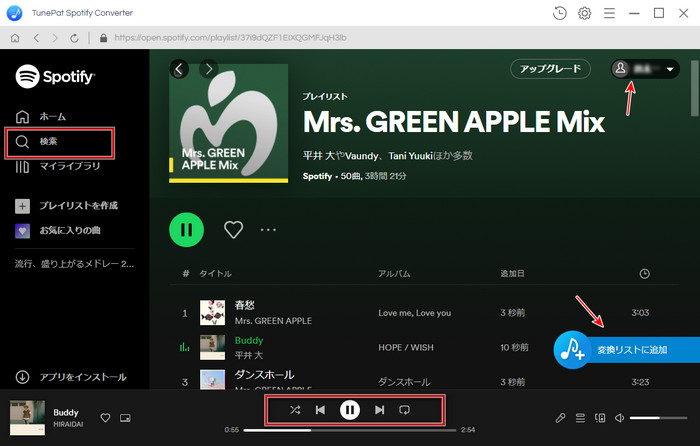The width and height of the screenshot is (700, 446).
Task: Select プレイリストを作成 in the sidebar
Action: tap(67, 206)
